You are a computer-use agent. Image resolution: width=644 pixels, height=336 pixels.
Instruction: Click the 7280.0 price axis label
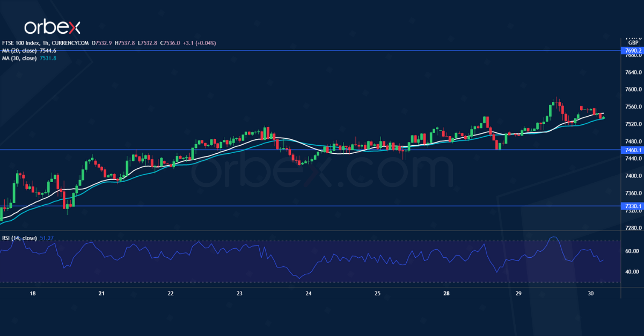[633, 228]
